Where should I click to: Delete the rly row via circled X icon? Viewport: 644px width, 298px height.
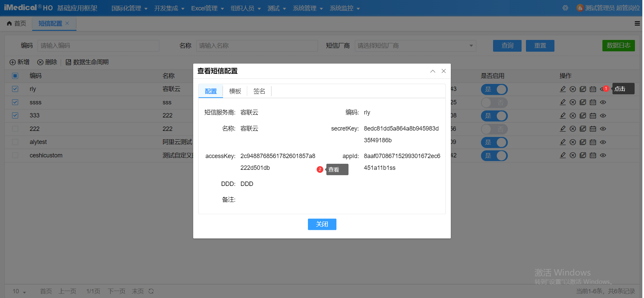pyautogui.click(x=573, y=89)
